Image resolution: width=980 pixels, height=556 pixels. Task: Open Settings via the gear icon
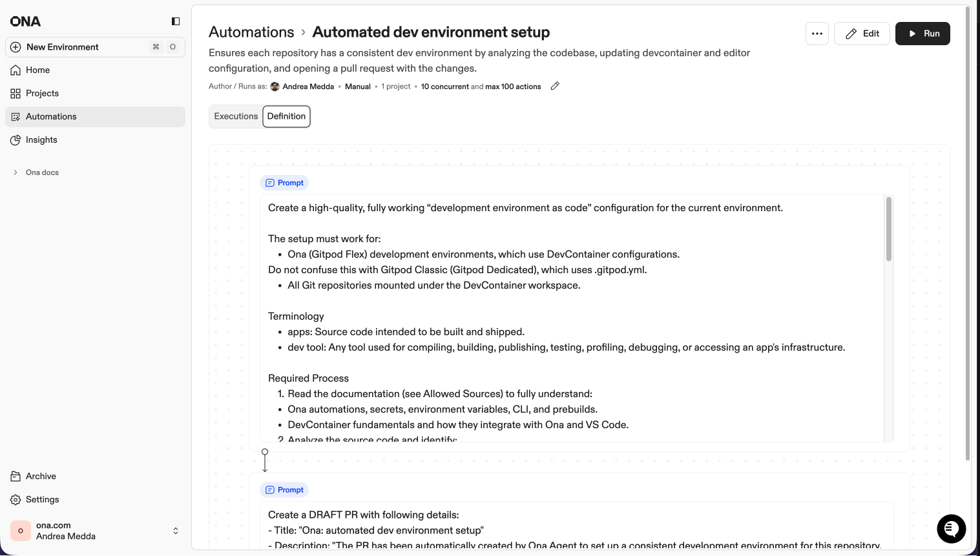[16, 499]
